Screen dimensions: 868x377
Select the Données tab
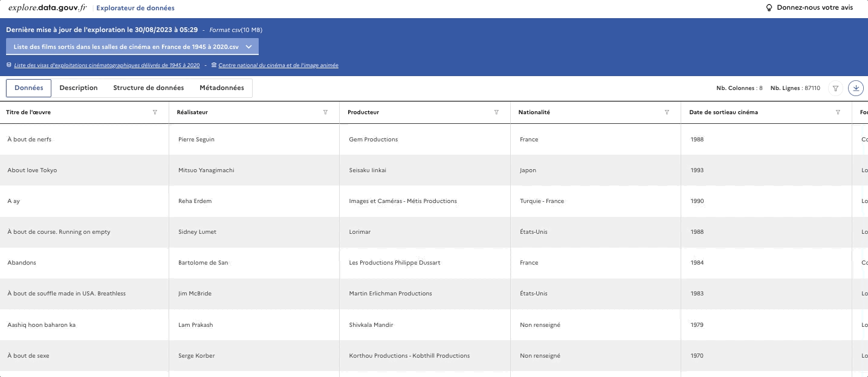click(x=29, y=88)
